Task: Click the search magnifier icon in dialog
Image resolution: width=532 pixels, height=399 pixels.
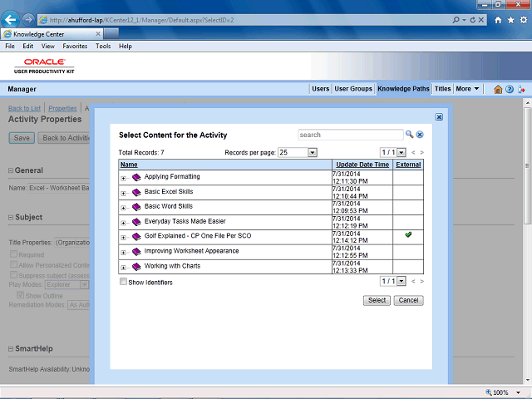Action: [x=409, y=135]
